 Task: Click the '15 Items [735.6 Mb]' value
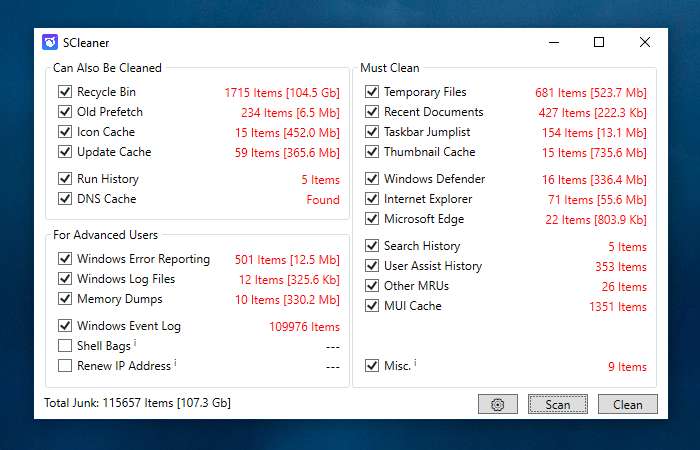[594, 153]
